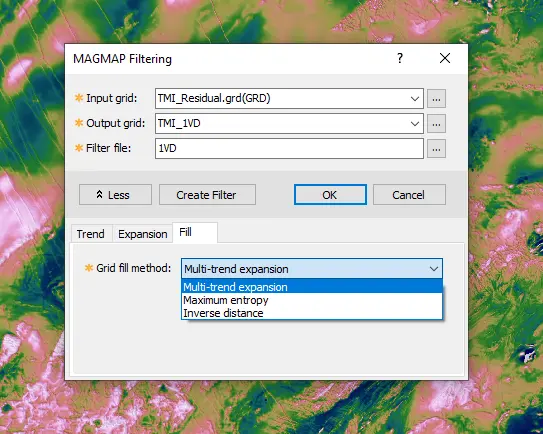The image size is (543, 434).
Task: Click into the Output grid text field
Action: coord(281,124)
